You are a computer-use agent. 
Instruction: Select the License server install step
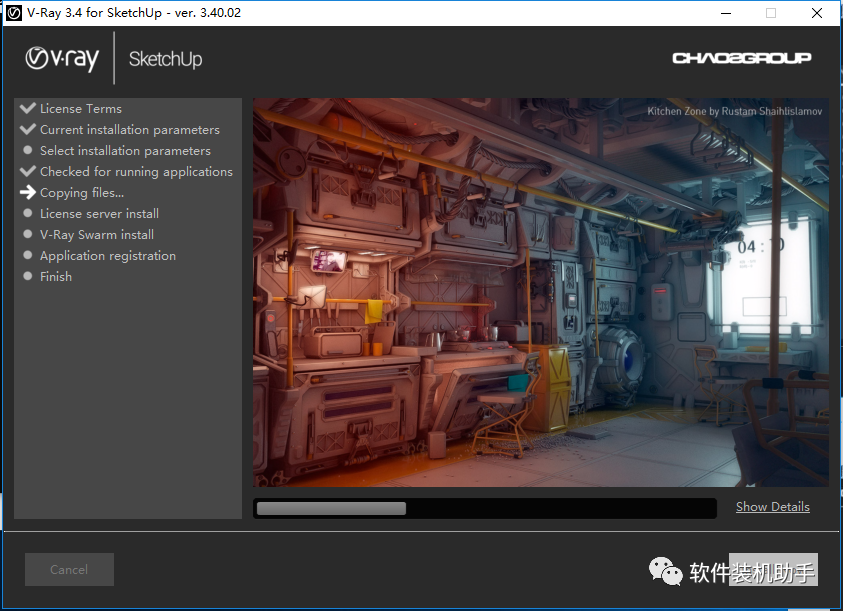[x=99, y=214]
